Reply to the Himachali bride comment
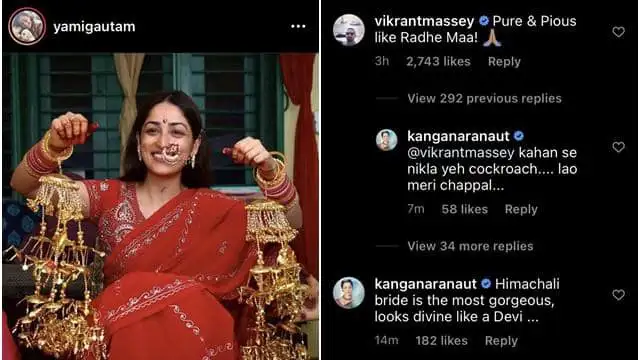The width and height of the screenshot is (640, 360). [x=501, y=341]
